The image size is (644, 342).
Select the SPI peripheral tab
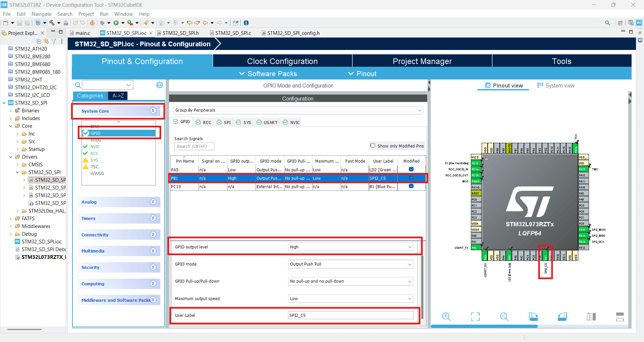click(x=224, y=122)
